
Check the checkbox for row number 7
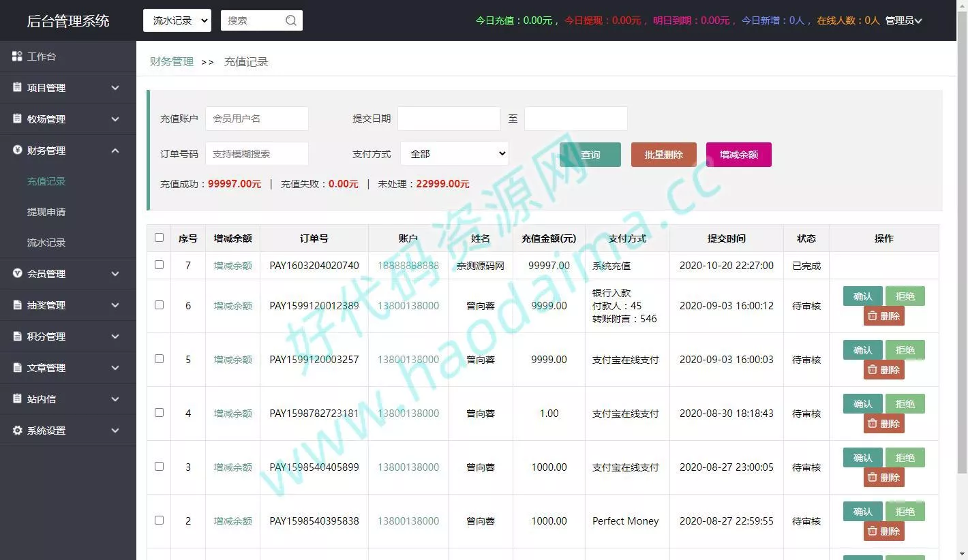(x=159, y=265)
